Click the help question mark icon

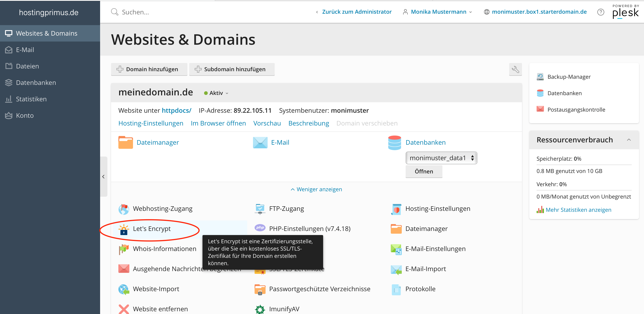click(601, 12)
